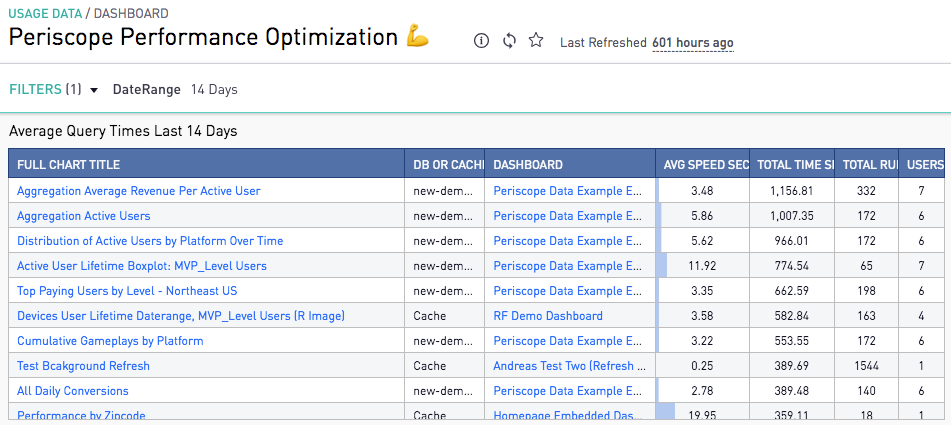
Task: Click the '601 hours ago' refresh time
Action: click(x=693, y=43)
